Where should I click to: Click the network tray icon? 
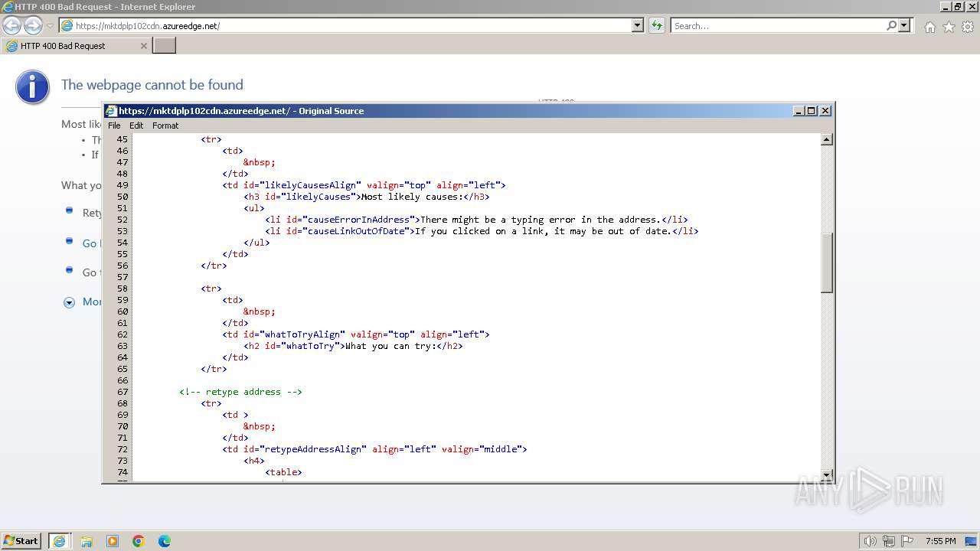(889, 541)
